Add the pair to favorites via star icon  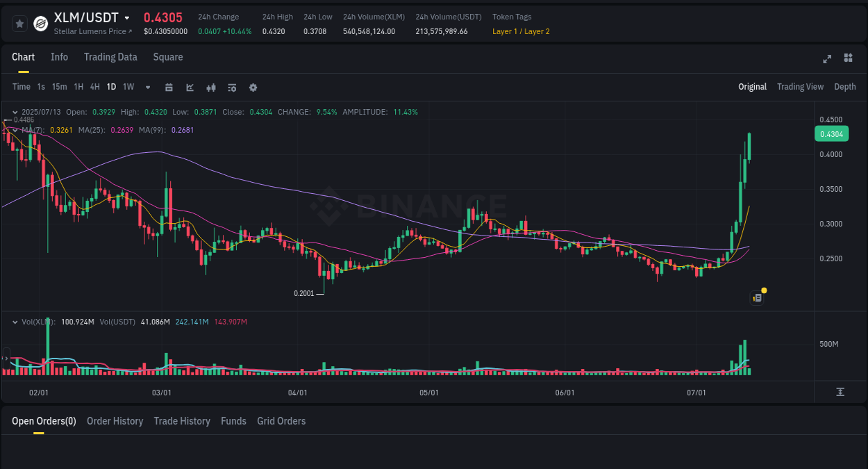(19, 22)
